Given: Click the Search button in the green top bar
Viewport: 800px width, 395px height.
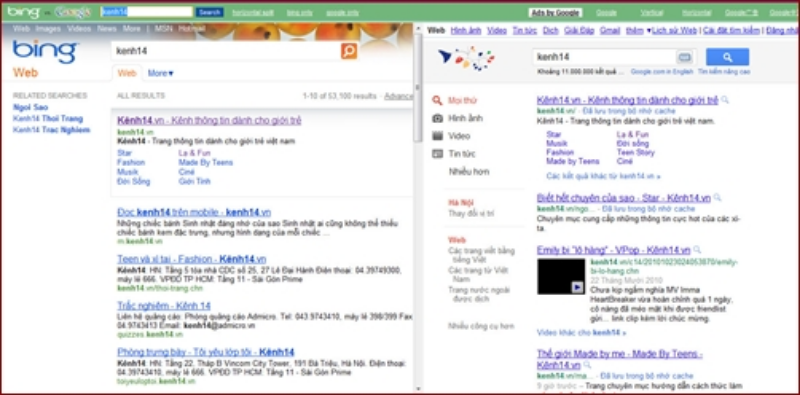Looking at the screenshot, I should [x=210, y=12].
